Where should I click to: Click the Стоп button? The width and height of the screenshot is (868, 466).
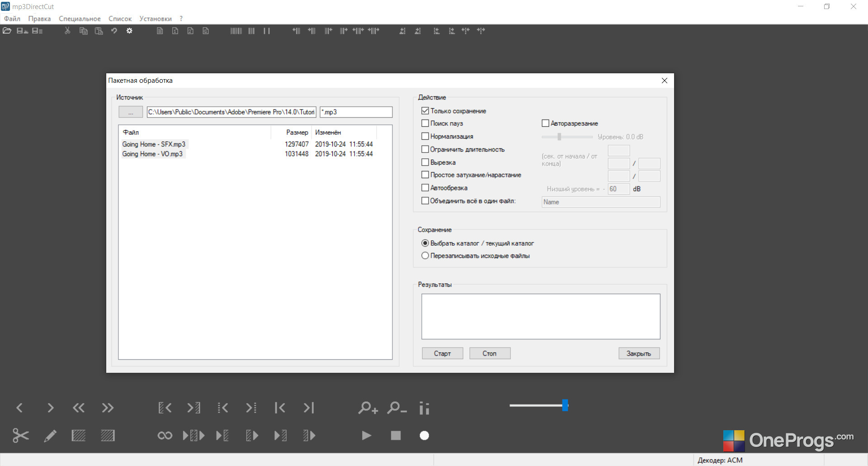click(490, 353)
